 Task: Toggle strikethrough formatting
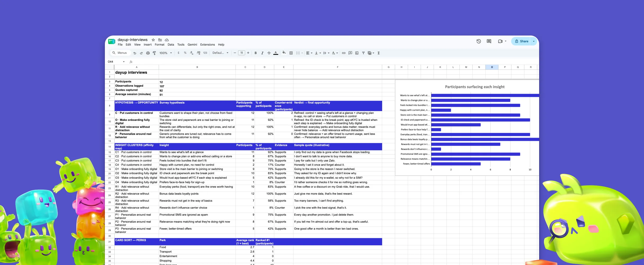click(269, 53)
